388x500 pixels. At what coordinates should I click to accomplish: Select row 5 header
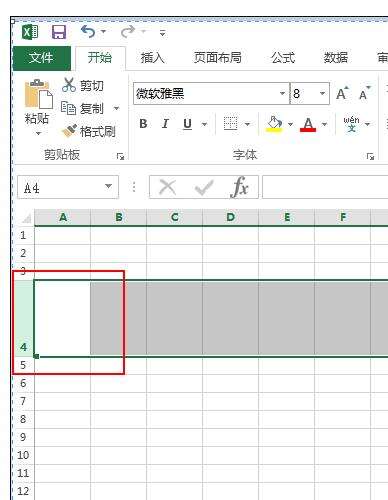click(23, 365)
